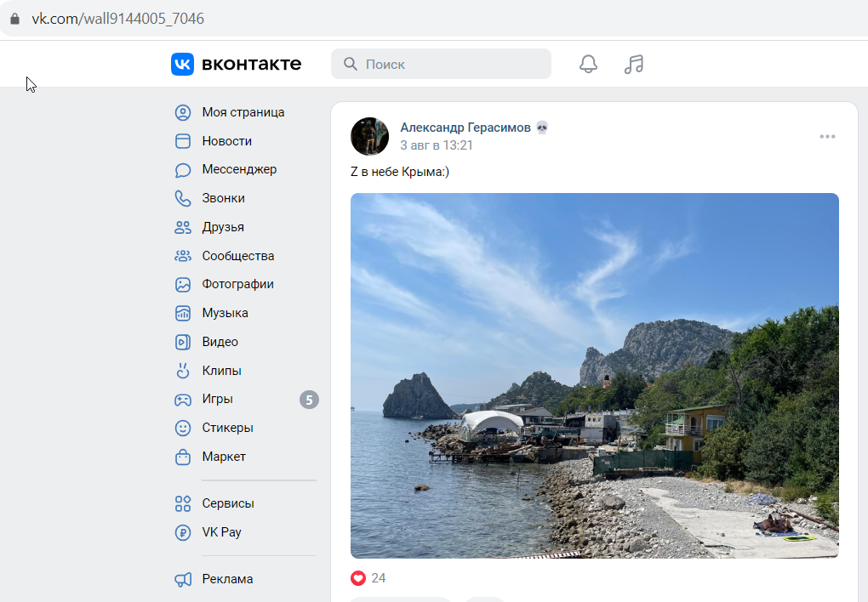The image size is (868, 602).
Task: Click the Игры badge showing 5
Action: 310,400
